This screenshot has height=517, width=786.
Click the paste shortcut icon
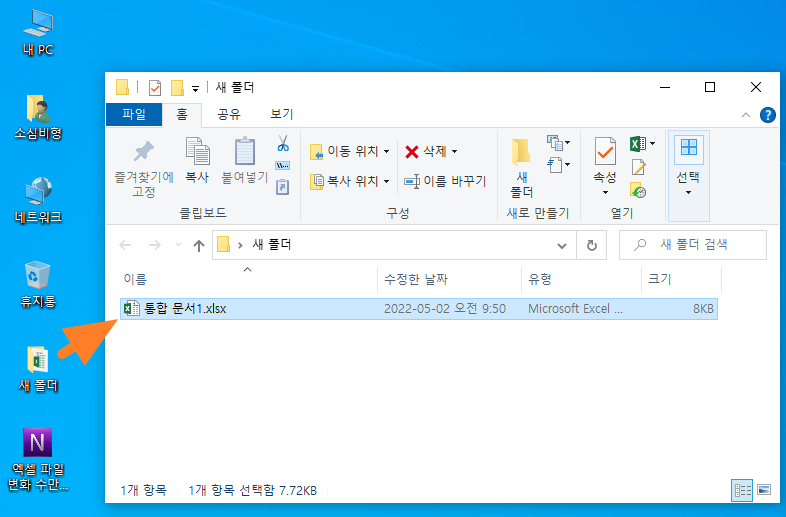(x=283, y=187)
